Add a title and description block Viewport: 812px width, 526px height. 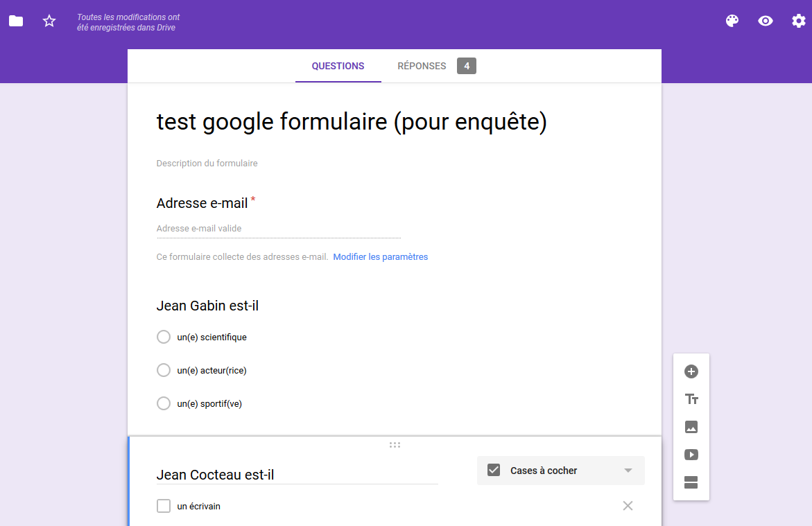click(x=691, y=399)
